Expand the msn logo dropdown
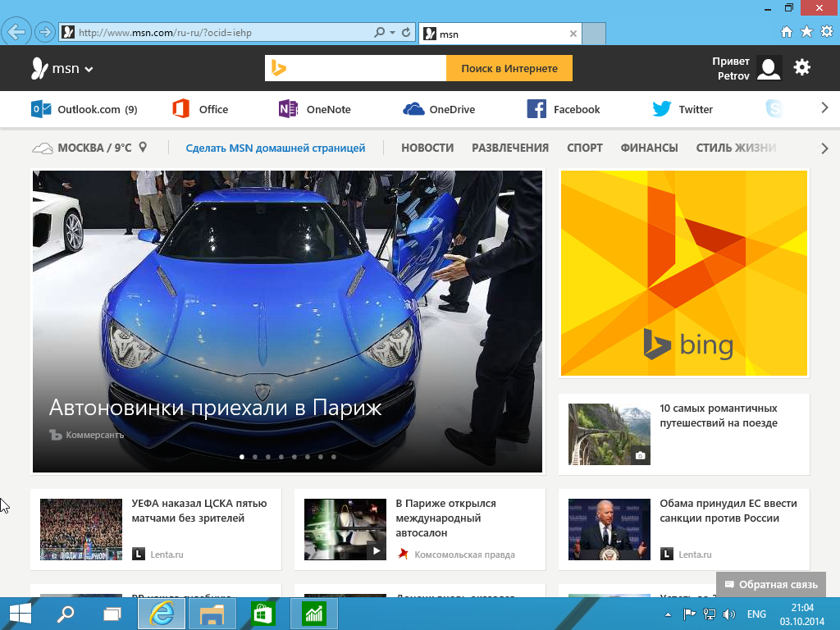Screen dimensions: 840x630 point(88,68)
